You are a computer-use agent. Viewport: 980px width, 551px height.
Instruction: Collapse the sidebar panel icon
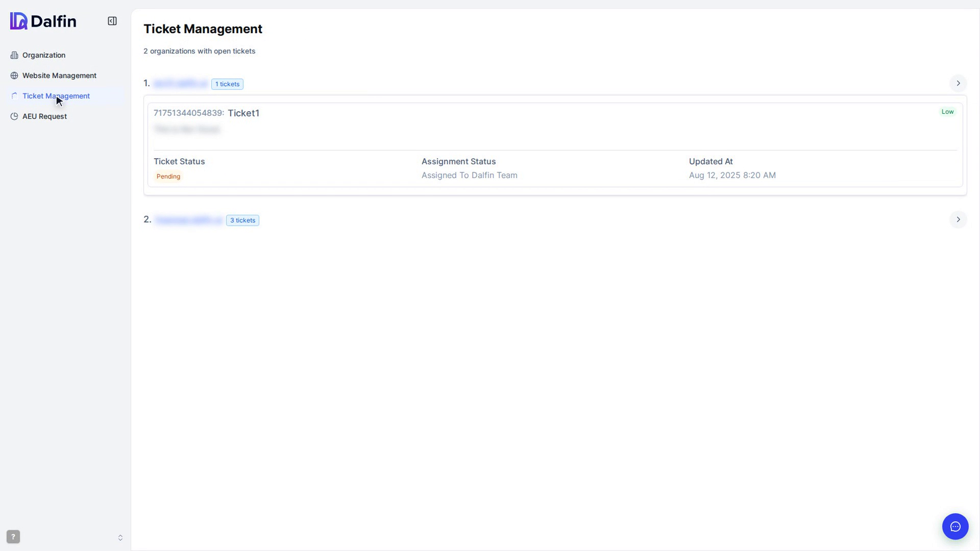tap(112, 21)
